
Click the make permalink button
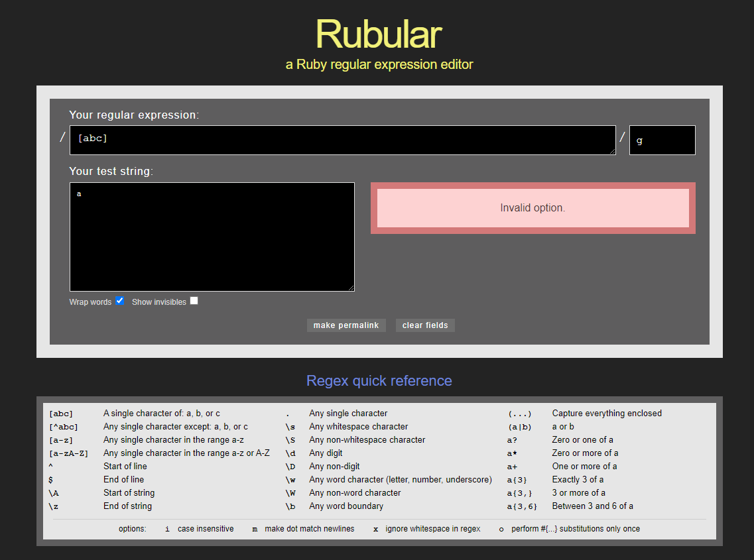pos(346,325)
